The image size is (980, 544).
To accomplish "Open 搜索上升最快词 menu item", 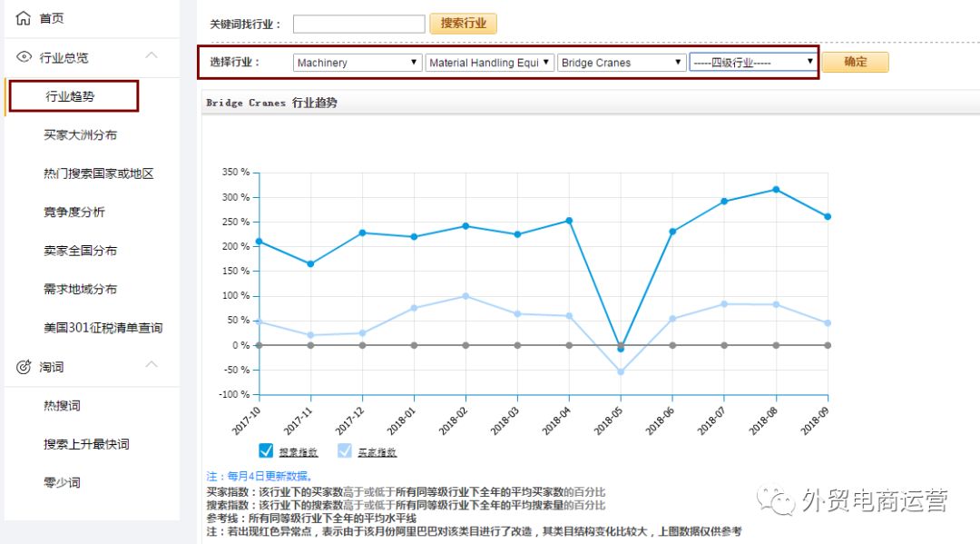I will point(86,444).
